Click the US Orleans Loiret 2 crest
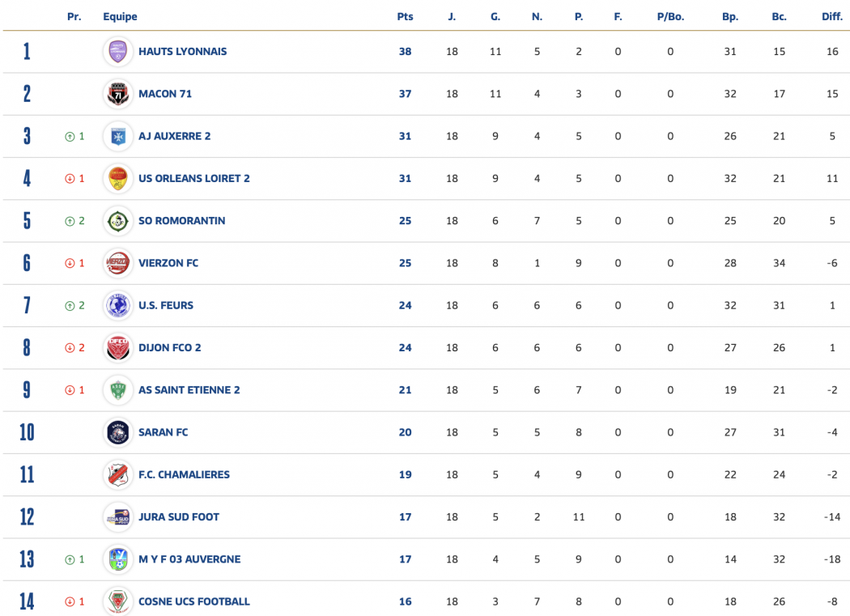 click(x=118, y=178)
